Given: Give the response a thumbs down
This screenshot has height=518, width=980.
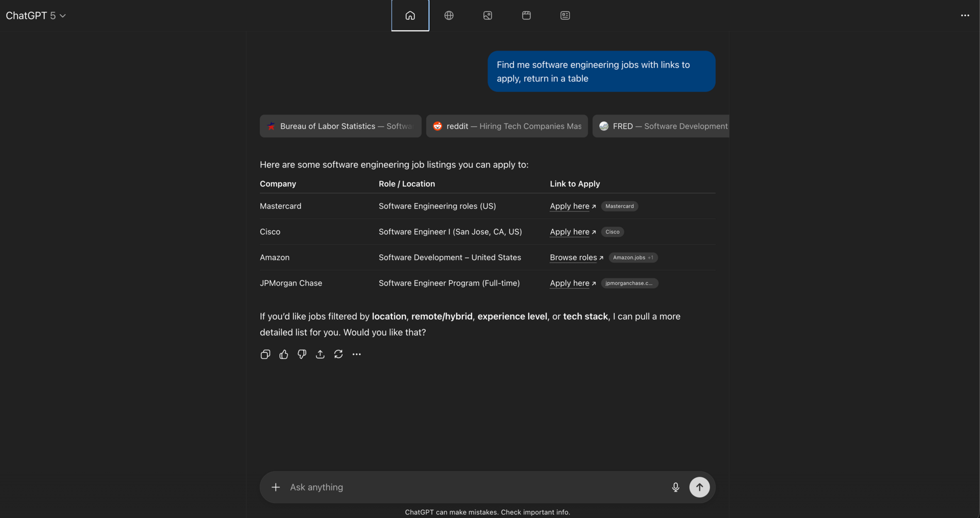Looking at the screenshot, I should coord(302,355).
